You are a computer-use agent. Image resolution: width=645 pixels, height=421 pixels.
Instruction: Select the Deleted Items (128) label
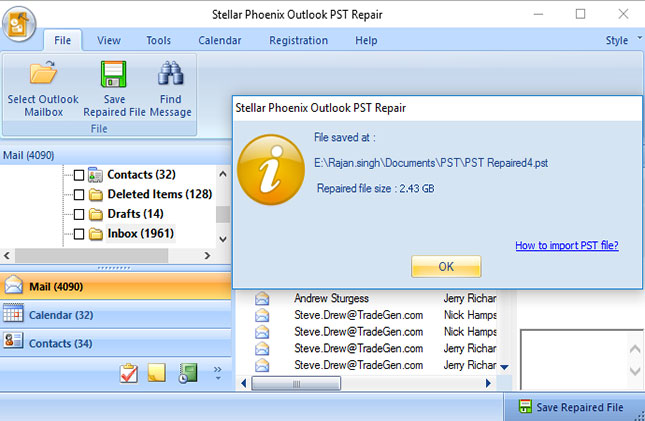click(160, 194)
